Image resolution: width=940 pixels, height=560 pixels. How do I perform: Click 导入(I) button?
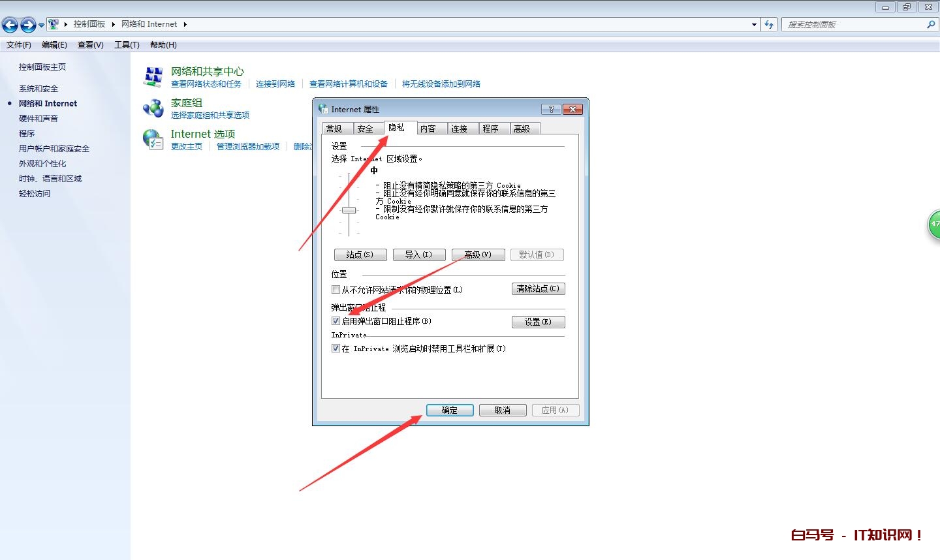coord(419,255)
